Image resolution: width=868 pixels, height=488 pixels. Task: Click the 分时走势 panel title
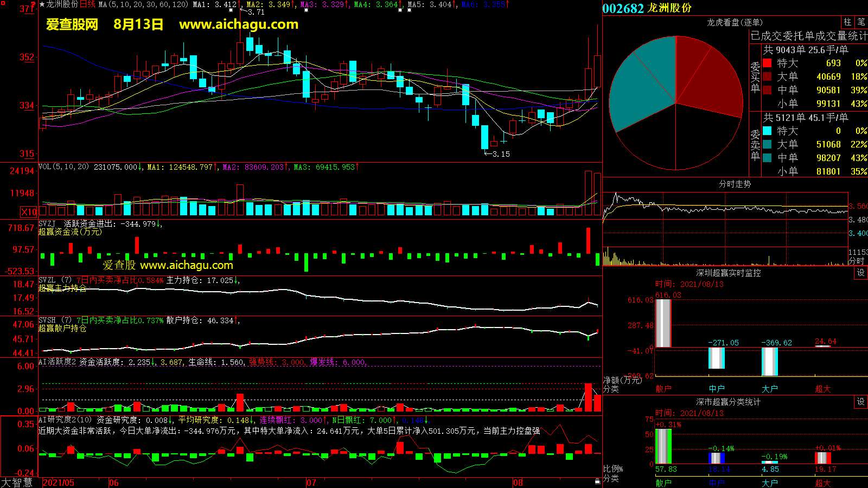coord(735,184)
